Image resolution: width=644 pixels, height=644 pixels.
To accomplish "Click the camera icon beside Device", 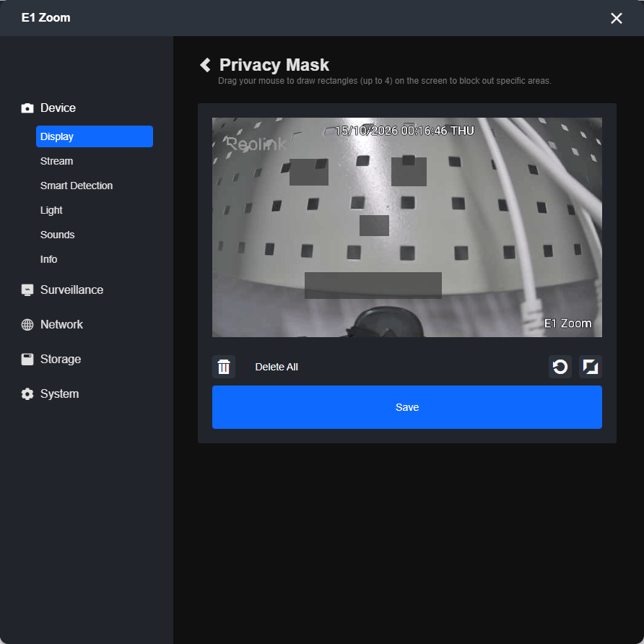I will coord(27,108).
